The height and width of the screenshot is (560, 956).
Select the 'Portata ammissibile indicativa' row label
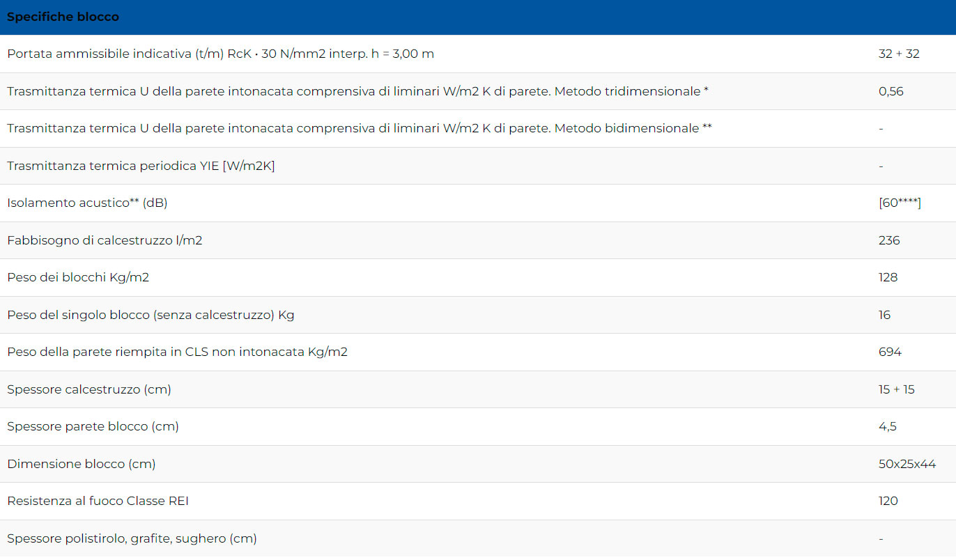click(x=220, y=54)
